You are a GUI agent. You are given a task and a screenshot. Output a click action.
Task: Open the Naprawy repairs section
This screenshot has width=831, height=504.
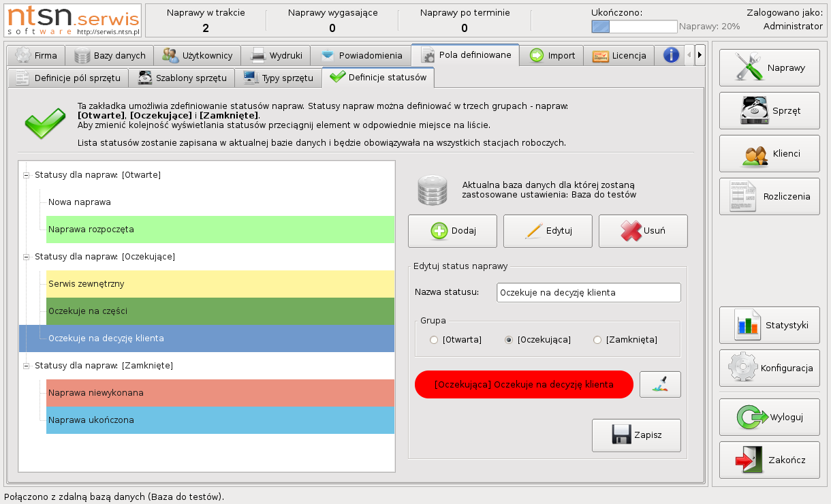click(769, 68)
